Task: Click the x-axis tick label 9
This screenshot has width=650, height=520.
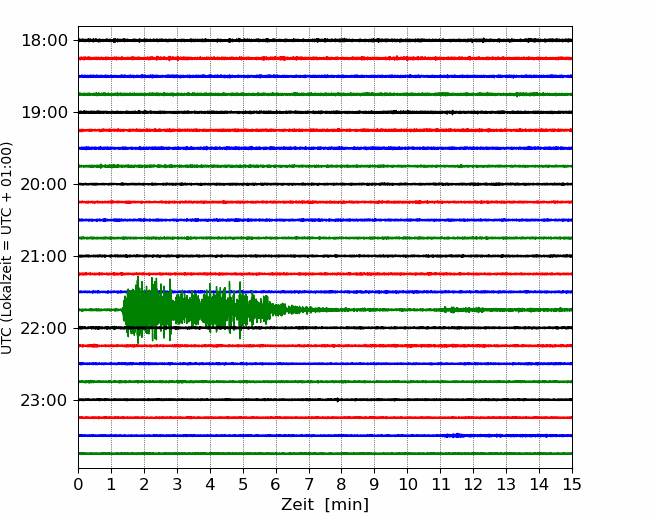Action: [x=375, y=484]
